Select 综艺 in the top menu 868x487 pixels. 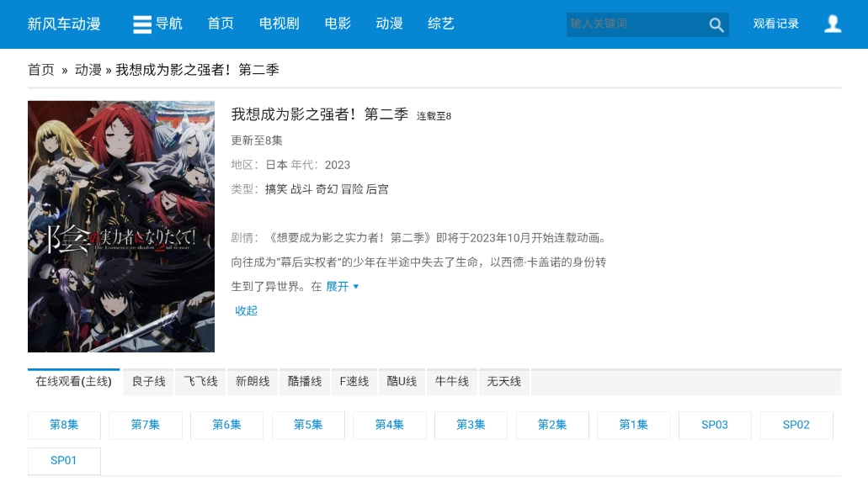pos(440,24)
